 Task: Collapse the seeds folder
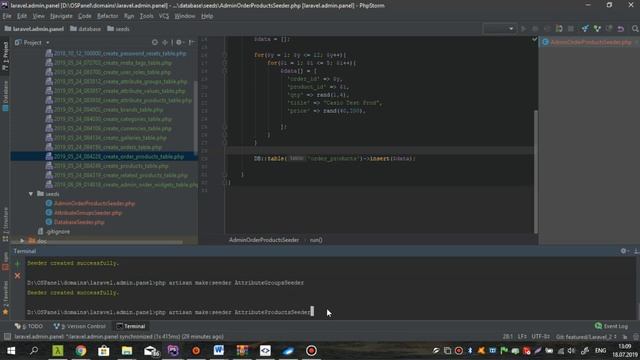31,194
